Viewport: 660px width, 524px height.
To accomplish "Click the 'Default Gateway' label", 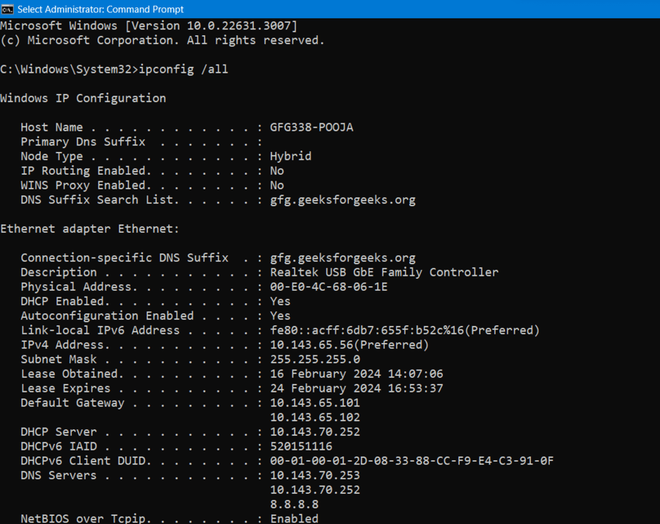I will 72,403.
